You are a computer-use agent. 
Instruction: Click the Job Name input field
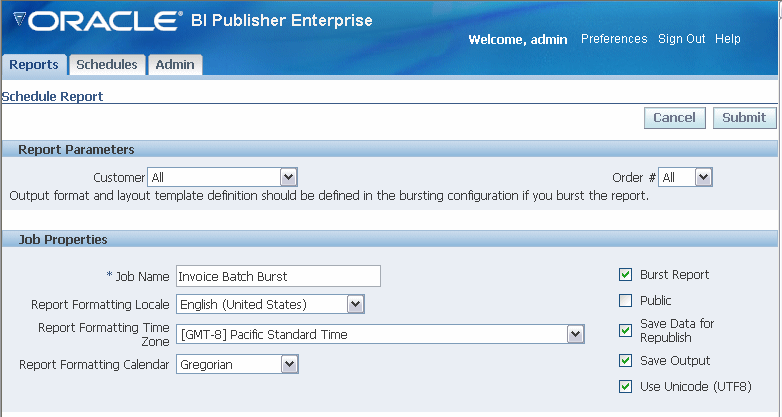(278, 276)
